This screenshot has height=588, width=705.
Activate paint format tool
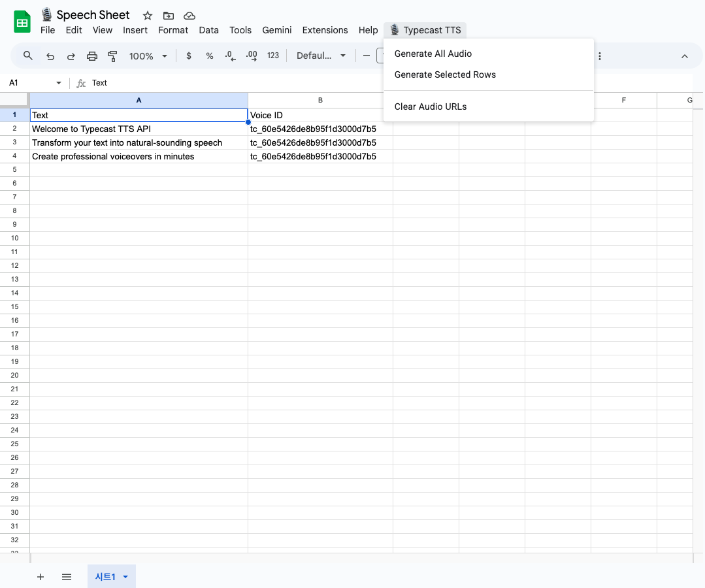(x=112, y=56)
